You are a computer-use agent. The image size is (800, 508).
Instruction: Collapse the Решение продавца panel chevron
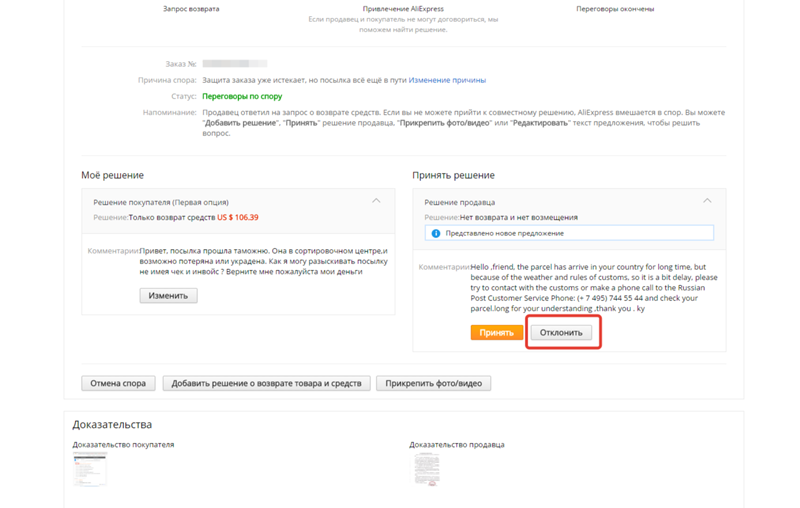(707, 201)
